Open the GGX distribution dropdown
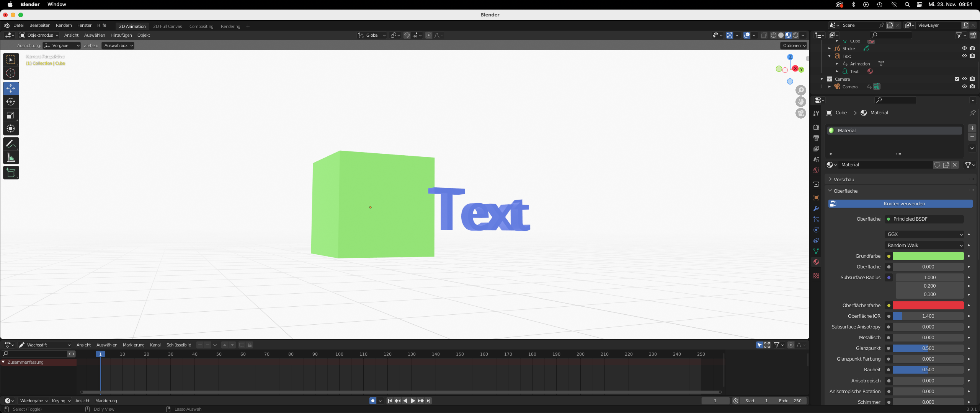 924,234
